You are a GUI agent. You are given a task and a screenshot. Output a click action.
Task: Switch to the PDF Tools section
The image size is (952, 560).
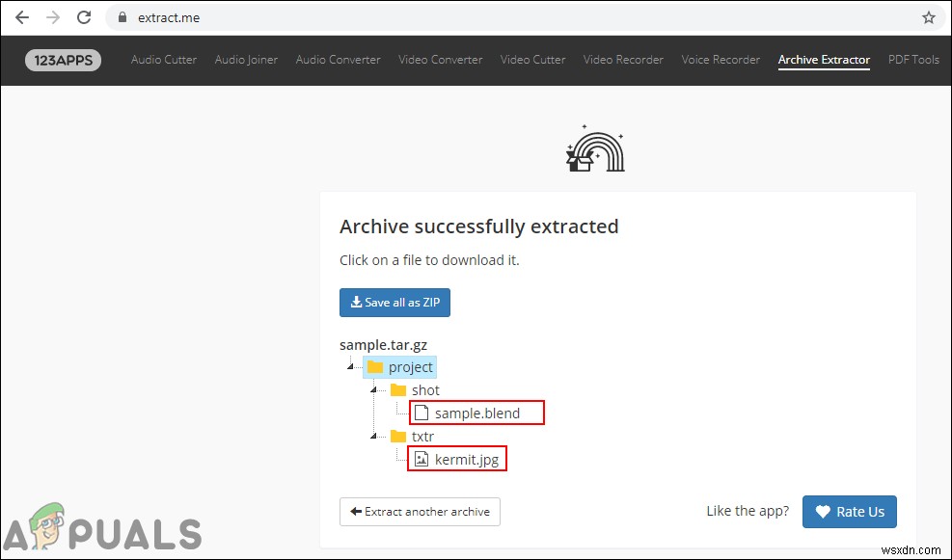[x=913, y=60]
